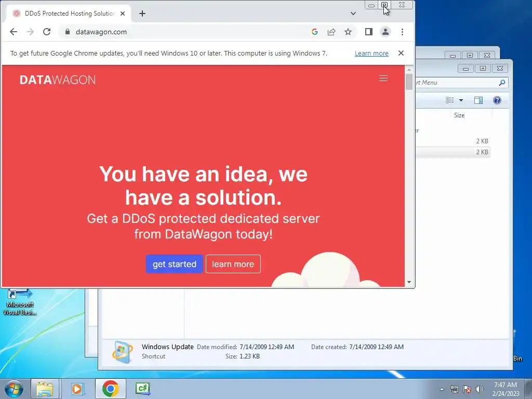The height and width of the screenshot is (399, 532).
Task: Minimize the front Explorer window
Action: (x=465, y=69)
